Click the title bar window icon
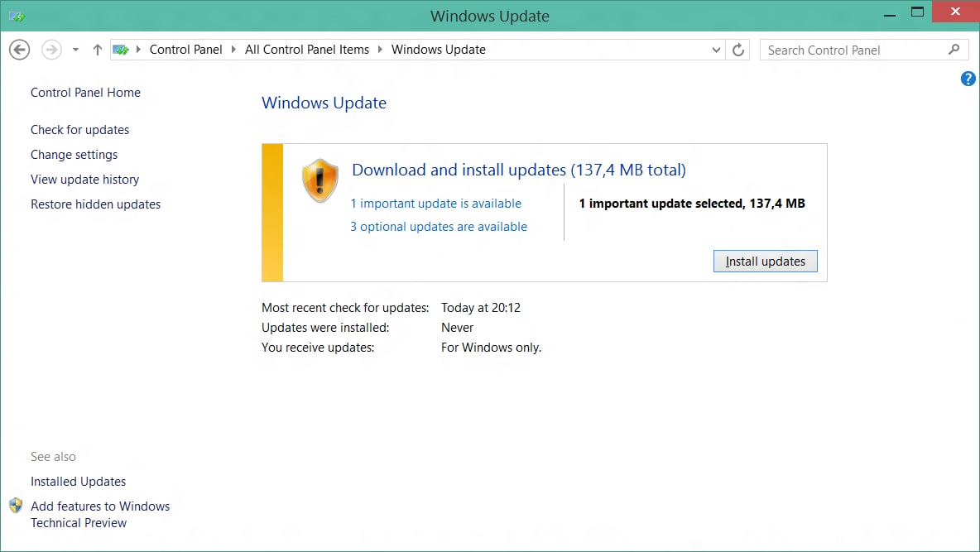The height and width of the screenshot is (552, 980). (x=17, y=17)
